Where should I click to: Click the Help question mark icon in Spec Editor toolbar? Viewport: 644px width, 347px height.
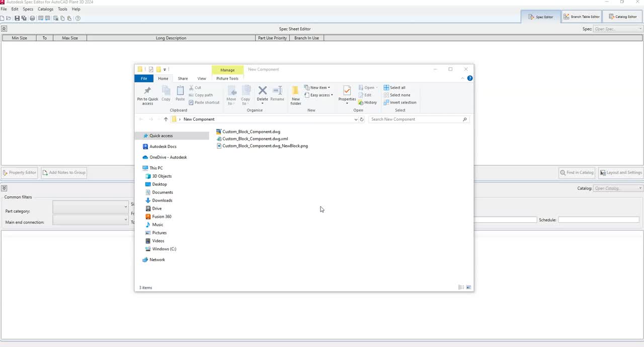tap(78, 18)
